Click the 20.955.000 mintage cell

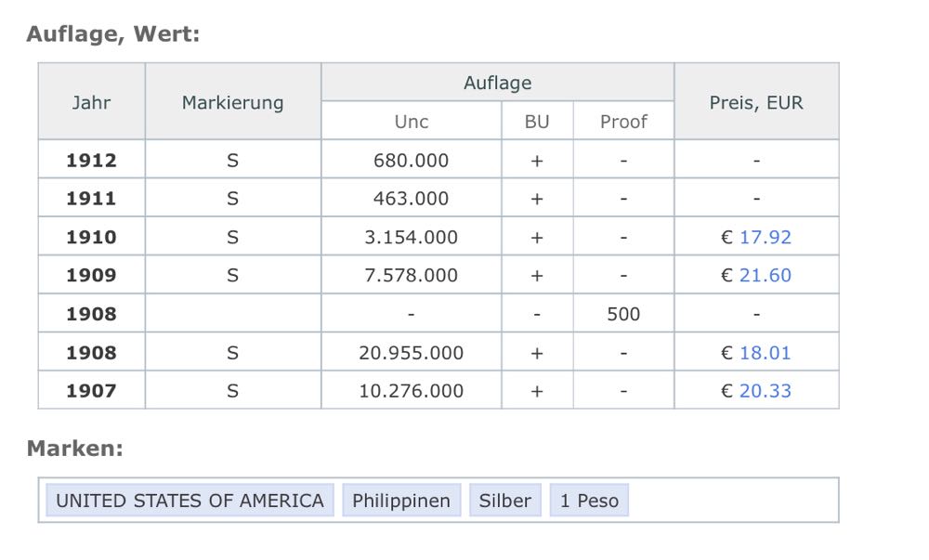coord(412,353)
